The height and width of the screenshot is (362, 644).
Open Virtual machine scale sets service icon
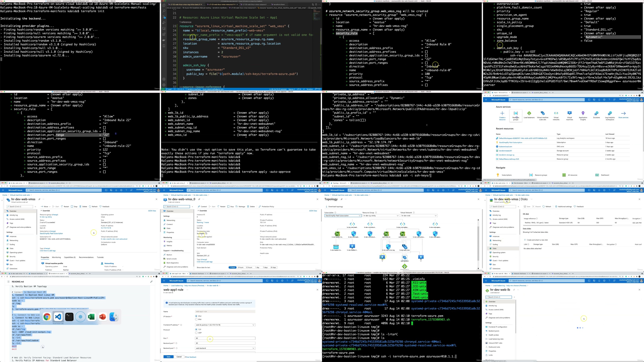(543, 114)
